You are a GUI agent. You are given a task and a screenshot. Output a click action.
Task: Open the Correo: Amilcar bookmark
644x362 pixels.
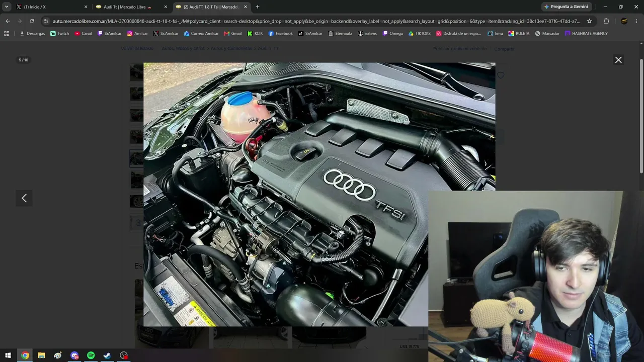pyautogui.click(x=201, y=34)
